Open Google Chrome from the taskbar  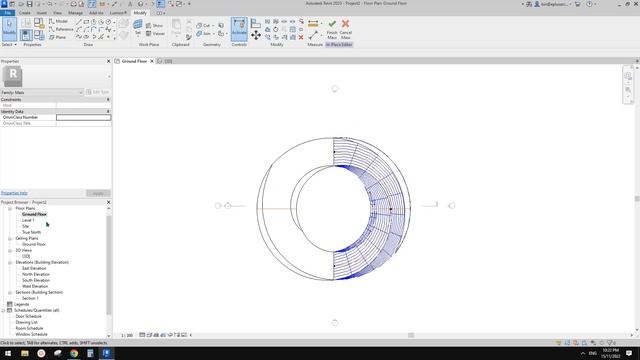tap(74, 353)
